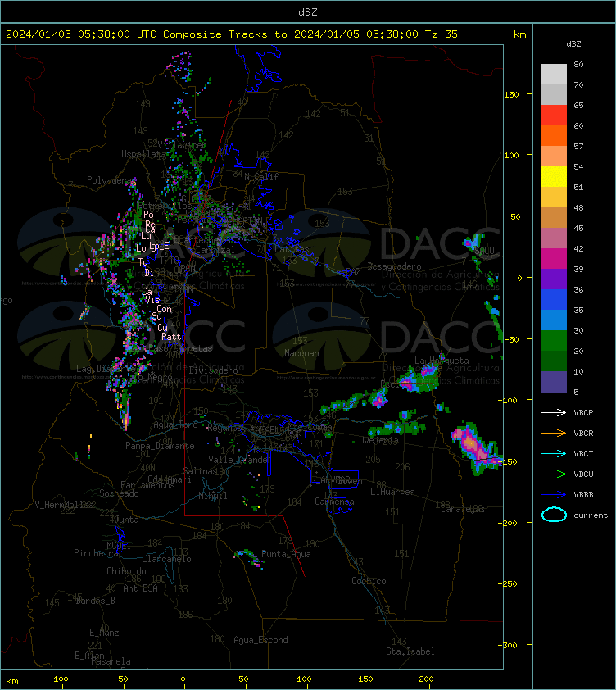Click the 'VBBB' legend label

pyautogui.click(x=583, y=495)
